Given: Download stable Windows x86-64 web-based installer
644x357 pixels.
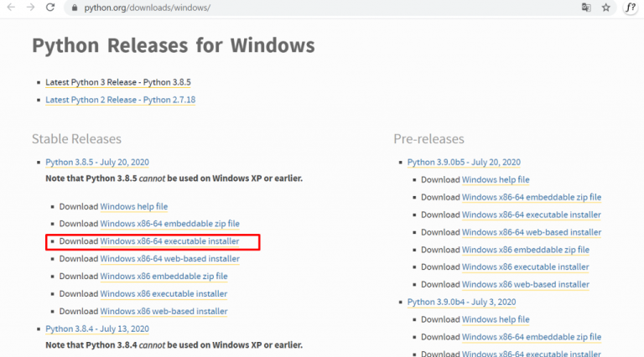Looking at the screenshot, I should (169, 259).
